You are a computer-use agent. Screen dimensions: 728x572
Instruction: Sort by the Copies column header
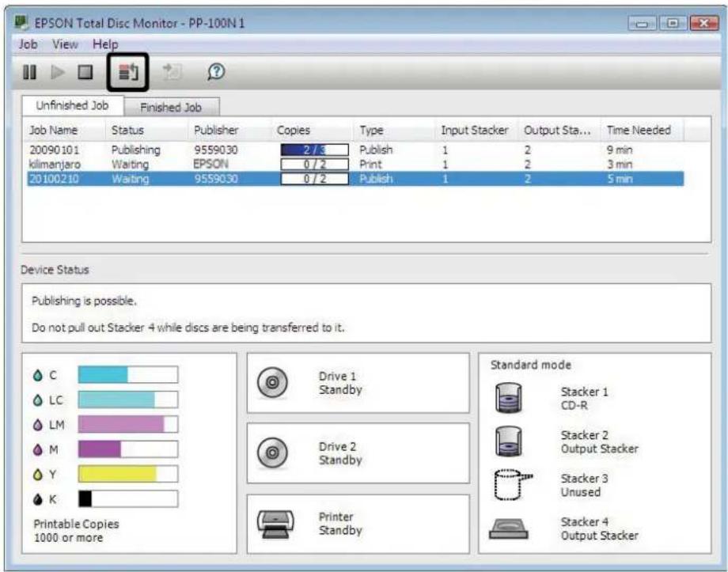point(312,130)
